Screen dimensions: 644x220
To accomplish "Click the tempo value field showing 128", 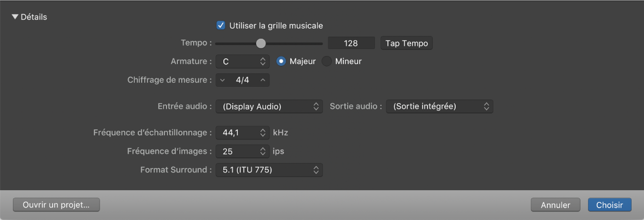I will click(351, 44).
